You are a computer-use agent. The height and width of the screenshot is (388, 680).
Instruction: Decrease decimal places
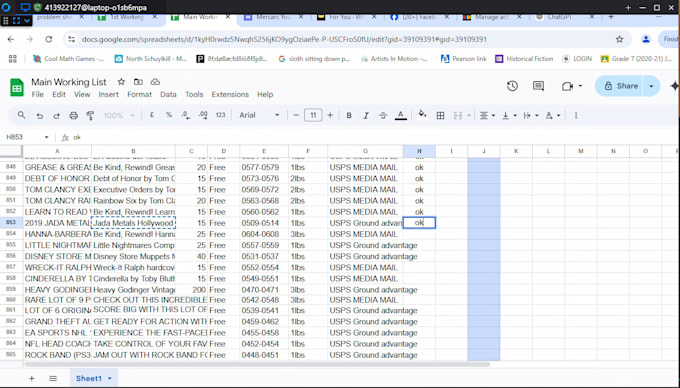[x=186, y=115]
